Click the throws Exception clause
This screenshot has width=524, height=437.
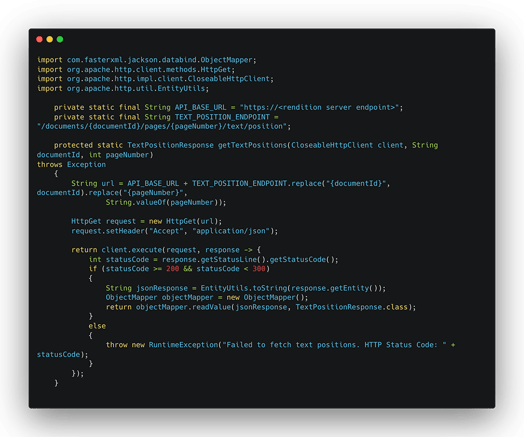pyautogui.click(x=71, y=164)
